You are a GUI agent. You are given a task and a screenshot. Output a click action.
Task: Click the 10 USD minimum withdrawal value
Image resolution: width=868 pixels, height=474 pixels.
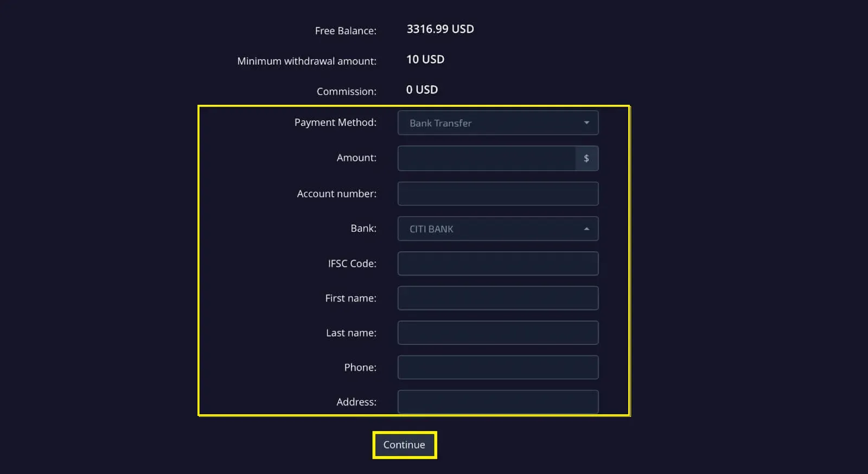tap(425, 60)
